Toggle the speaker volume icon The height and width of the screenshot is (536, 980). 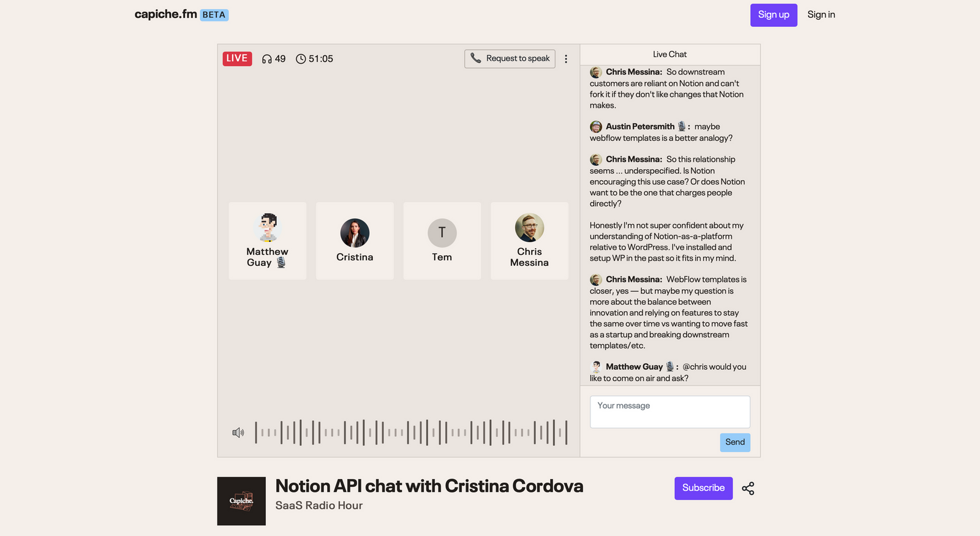point(238,432)
